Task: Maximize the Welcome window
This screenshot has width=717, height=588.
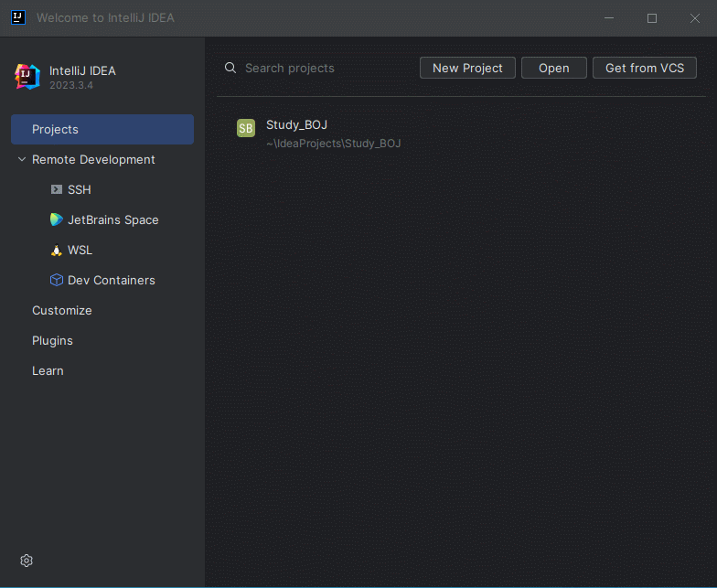Action: tap(651, 18)
